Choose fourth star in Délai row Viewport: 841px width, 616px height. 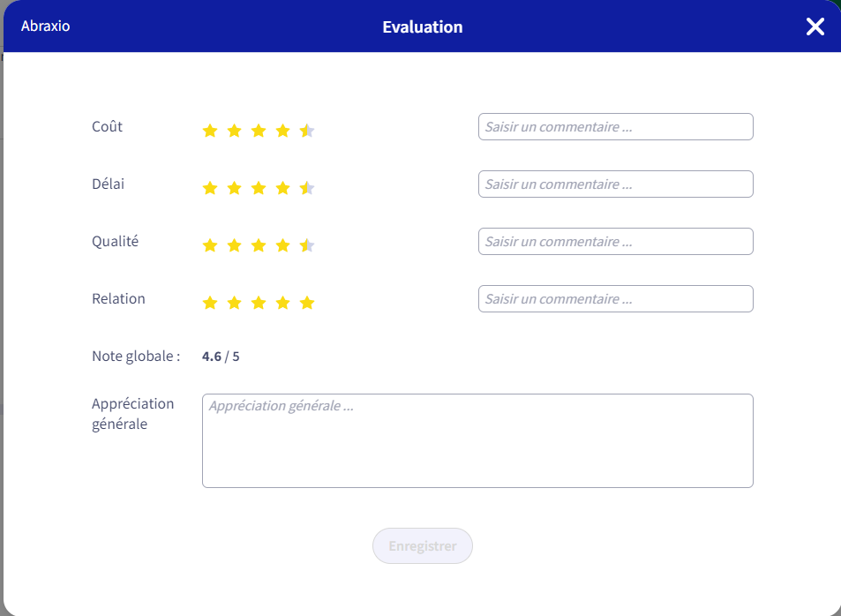[282, 188]
